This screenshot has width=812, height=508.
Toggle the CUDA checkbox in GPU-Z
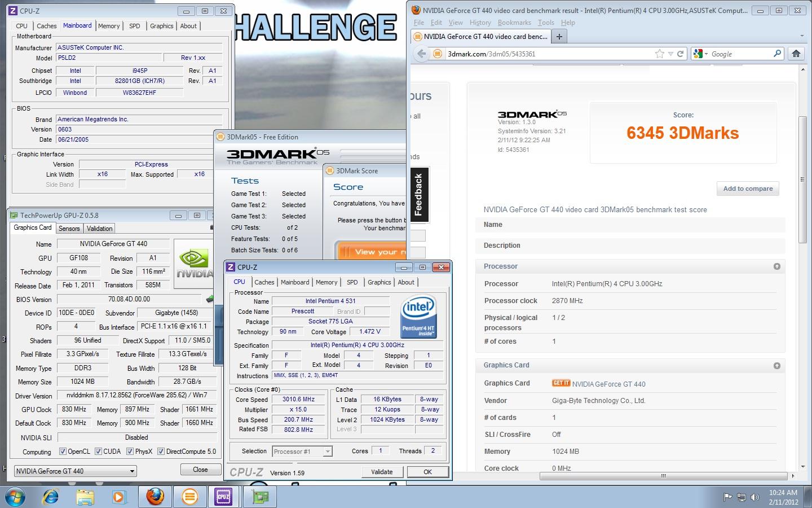98,452
